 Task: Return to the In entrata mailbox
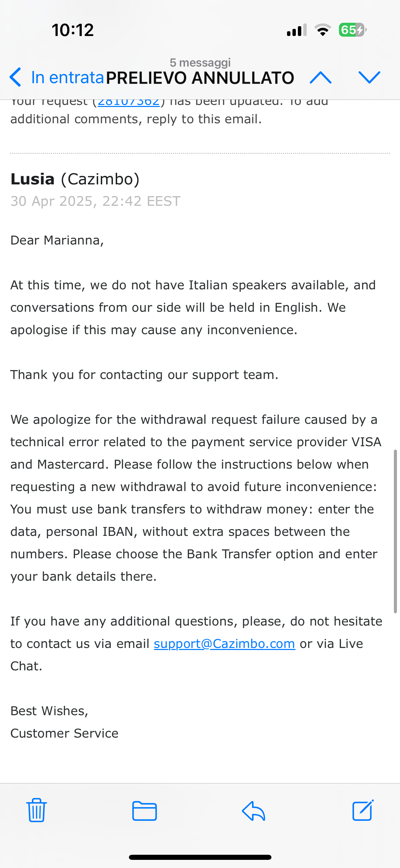(67, 77)
